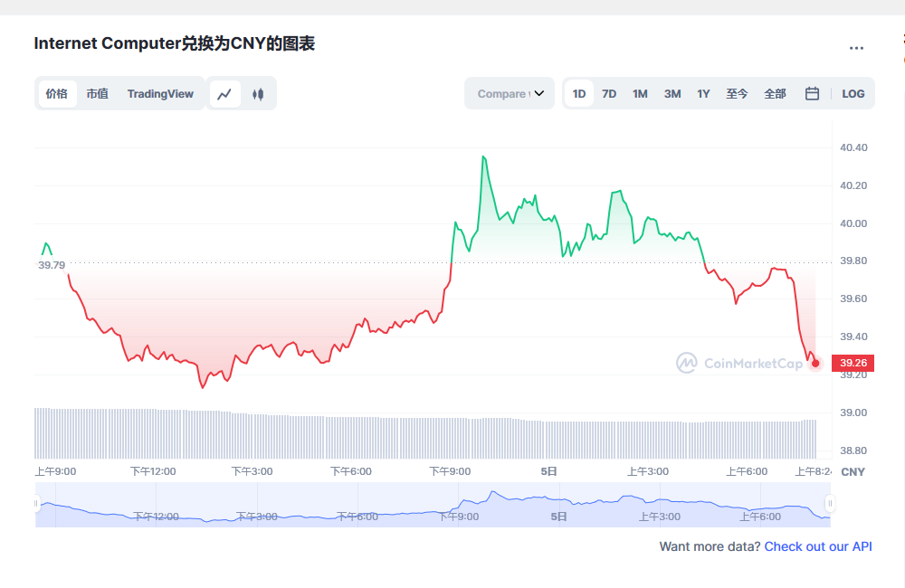This screenshot has width=905, height=588.
Task: Choose the 至今 time range
Action: (737, 93)
